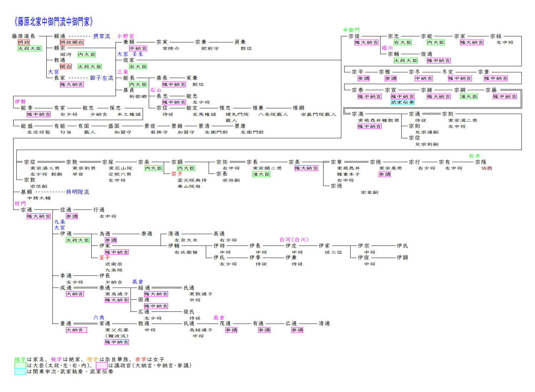
Task: Open the blue 摂家流 branch link
Action: 102,36
